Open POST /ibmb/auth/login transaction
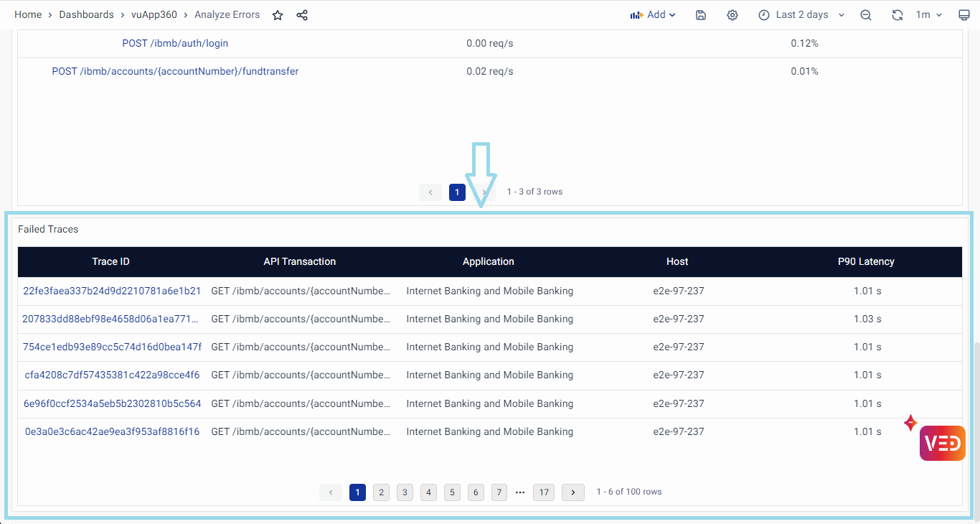Image resolution: width=980 pixels, height=524 pixels. coord(175,43)
